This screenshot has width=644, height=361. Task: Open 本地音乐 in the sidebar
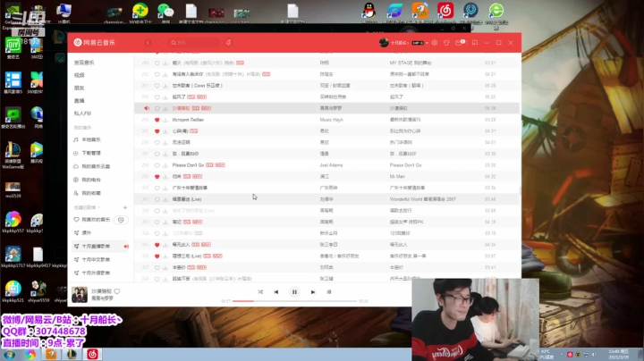coord(90,140)
